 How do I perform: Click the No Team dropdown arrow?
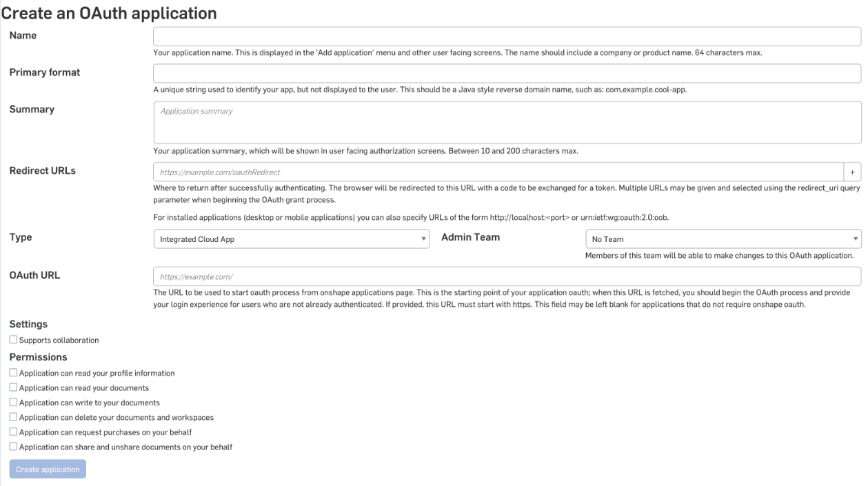(856, 239)
